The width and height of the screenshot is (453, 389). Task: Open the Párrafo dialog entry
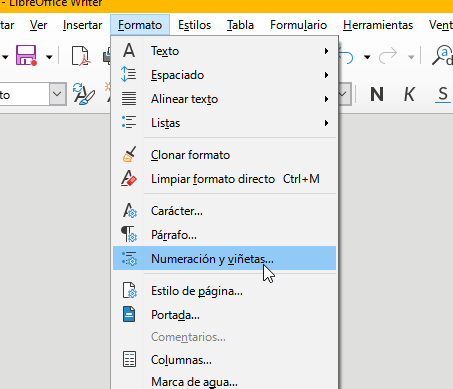pos(224,235)
